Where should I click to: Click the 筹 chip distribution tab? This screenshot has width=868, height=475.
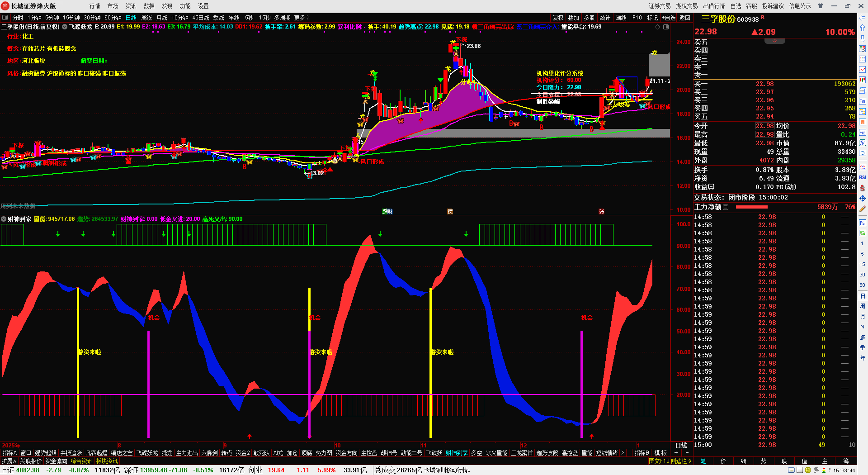pos(846,461)
